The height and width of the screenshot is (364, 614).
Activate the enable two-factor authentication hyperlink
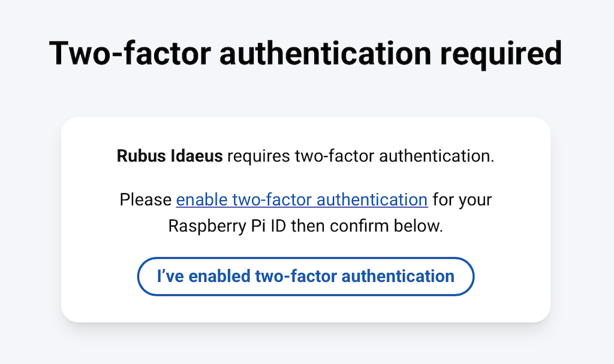302,200
